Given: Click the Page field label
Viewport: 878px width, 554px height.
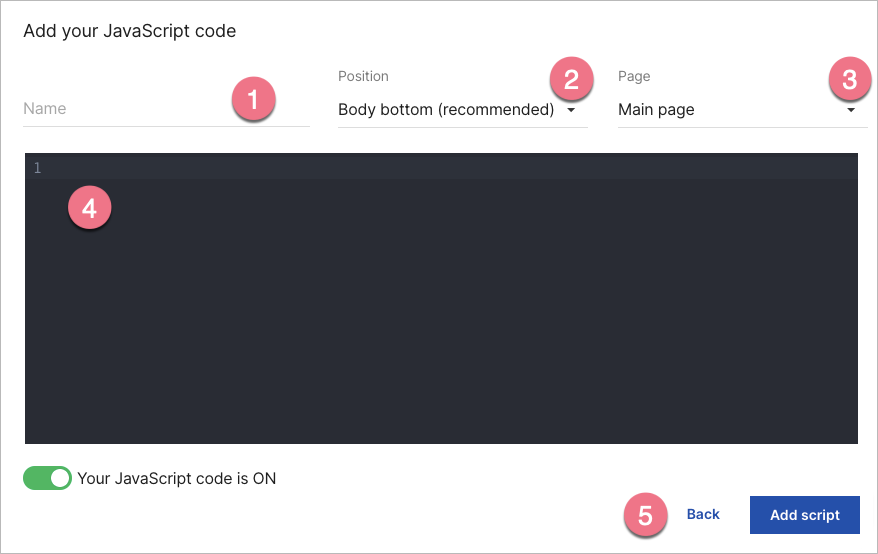Looking at the screenshot, I should pos(634,76).
